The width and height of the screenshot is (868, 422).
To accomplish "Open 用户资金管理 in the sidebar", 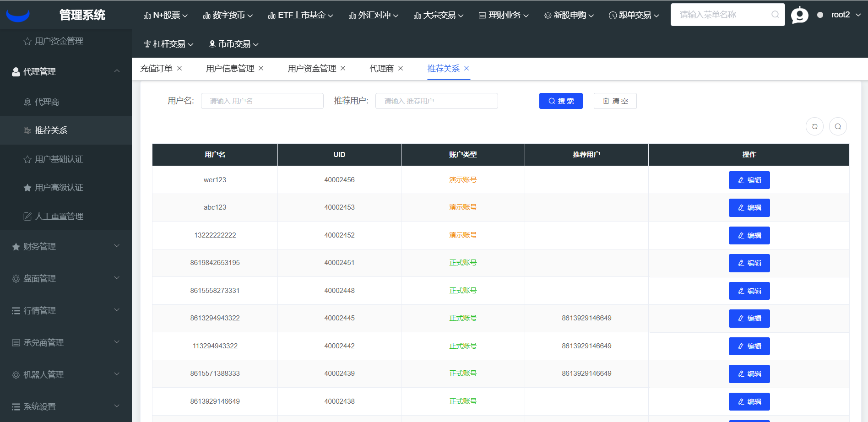I will pos(66,41).
